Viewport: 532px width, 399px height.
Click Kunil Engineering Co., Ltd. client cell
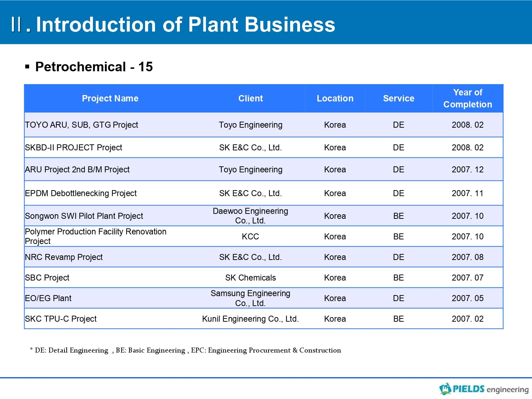click(250, 319)
